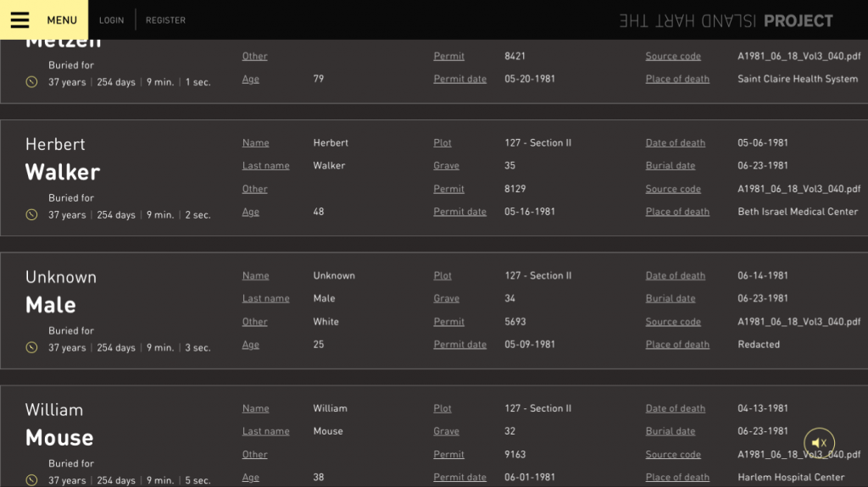Image resolution: width=868 pixels, height=487 pixels.
Task: Go to the Hart Island Project home logo
Action: [x=726, y=21]
